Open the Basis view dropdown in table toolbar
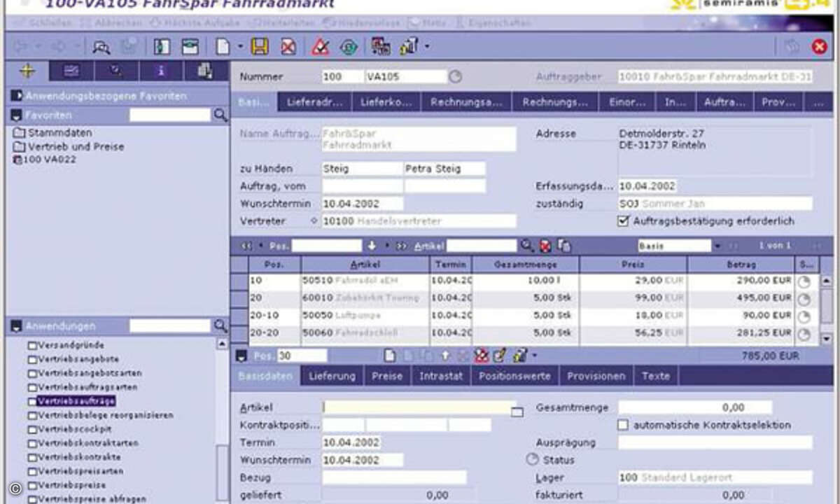 point(717,246)
